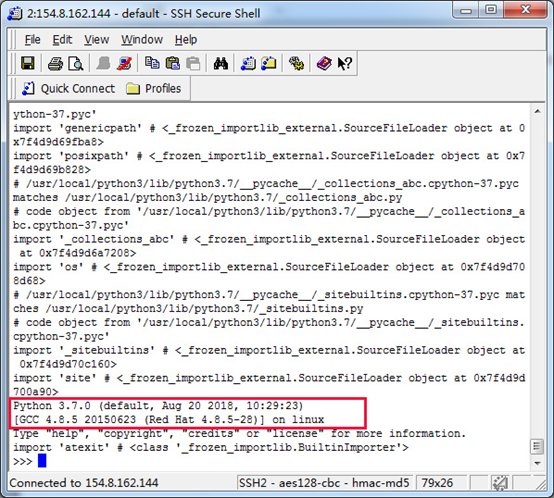Click the Disconnect icon with red slash
554x498 pixels.
(124, 64)
